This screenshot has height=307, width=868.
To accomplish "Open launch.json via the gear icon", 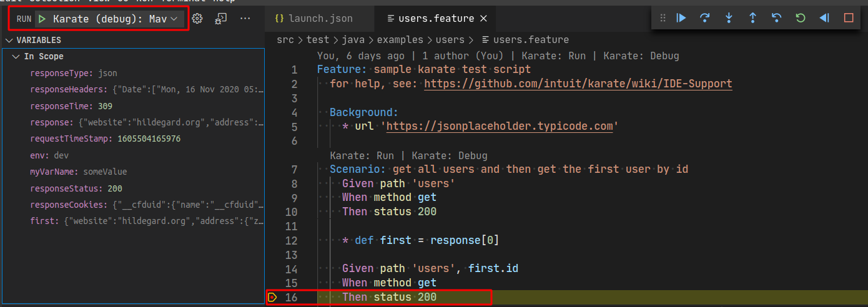I will tap(197, 19).
